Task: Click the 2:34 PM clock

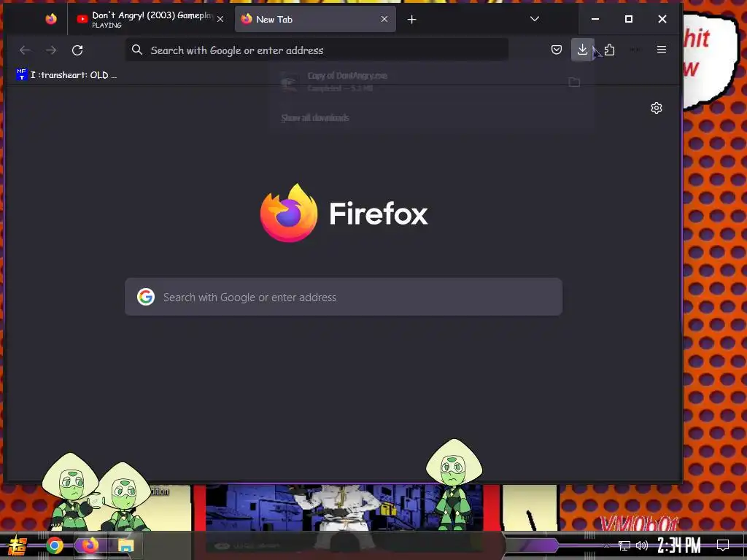Action: pos(679,545)
